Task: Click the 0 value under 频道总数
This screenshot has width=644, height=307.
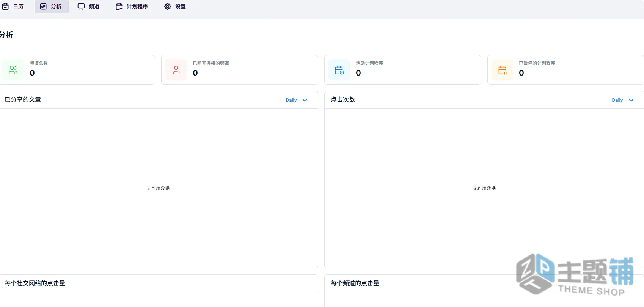Action: [32, 73]
